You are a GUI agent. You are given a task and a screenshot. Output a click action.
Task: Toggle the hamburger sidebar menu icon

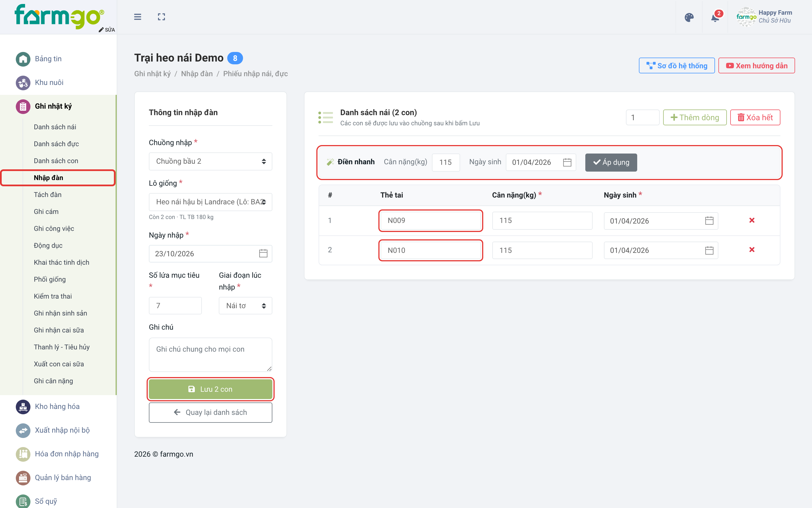tap(138, 17)
